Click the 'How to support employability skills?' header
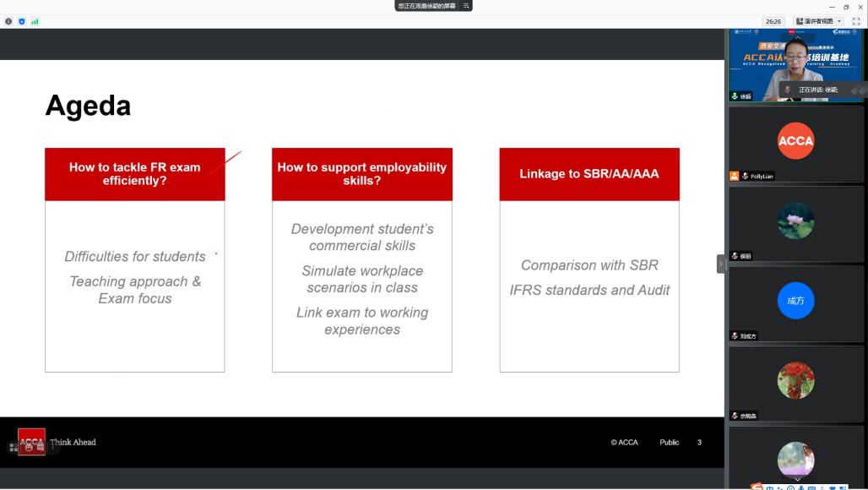The height and width of the screenshot is (490, 868). pyautogui.click(x=362, y=174)
